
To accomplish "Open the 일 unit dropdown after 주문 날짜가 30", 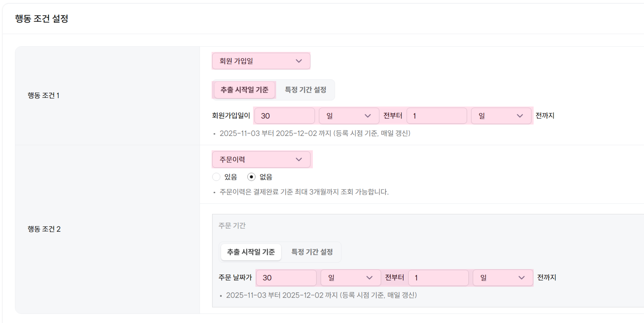I will tap(350, 278).
